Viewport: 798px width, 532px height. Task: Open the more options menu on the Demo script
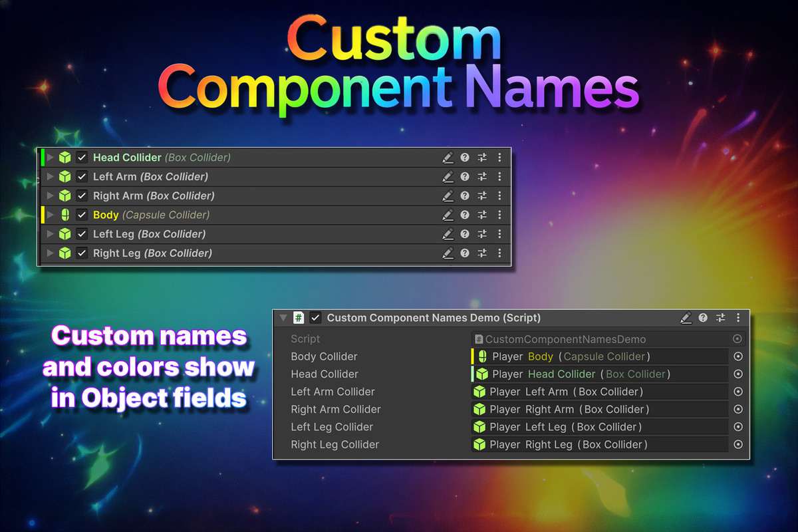point(738,318)
